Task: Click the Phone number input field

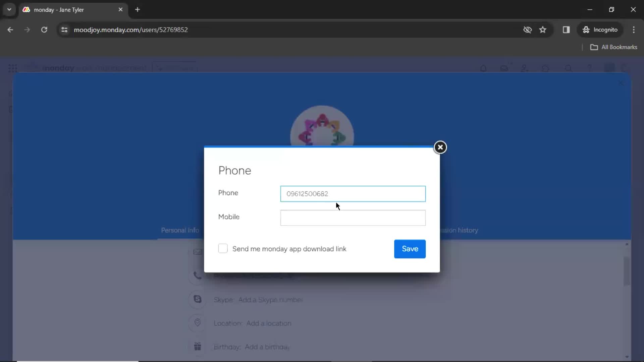Action: click(353, 194)
